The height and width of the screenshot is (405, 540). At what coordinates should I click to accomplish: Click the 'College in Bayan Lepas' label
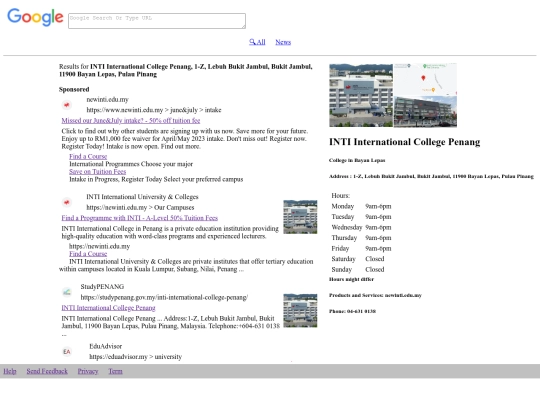[357, 160]
